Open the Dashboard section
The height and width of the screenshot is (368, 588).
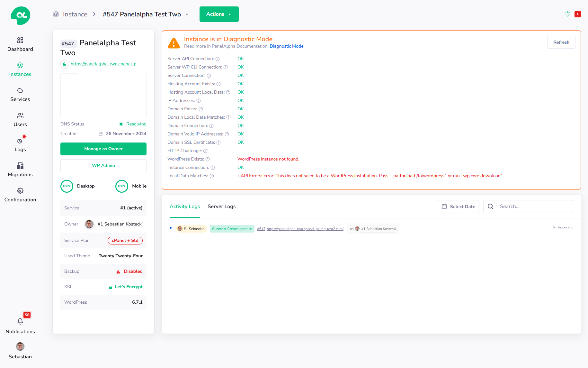pos(20,44)
